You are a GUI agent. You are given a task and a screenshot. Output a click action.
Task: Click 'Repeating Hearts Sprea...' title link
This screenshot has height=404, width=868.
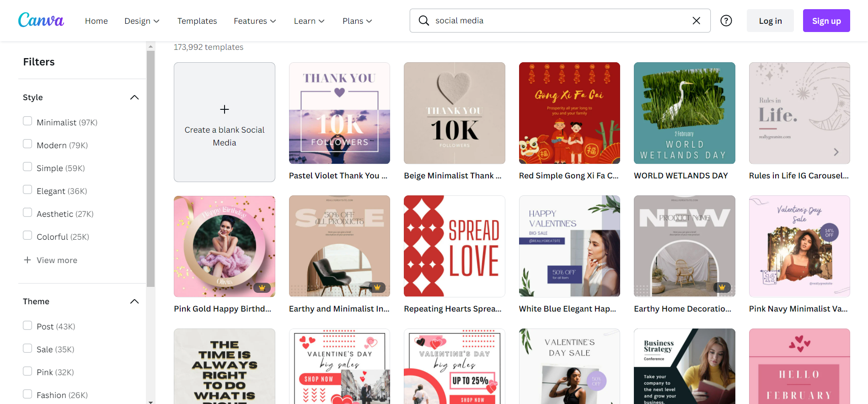click(453, 309)
